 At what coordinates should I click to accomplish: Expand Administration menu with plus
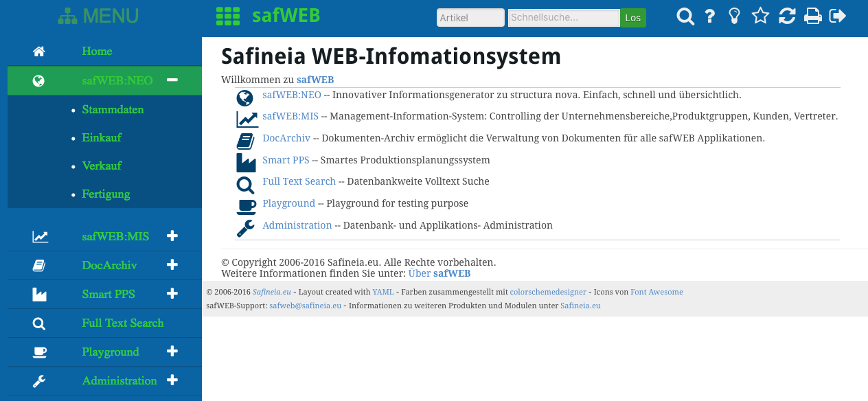coord(172,380)
